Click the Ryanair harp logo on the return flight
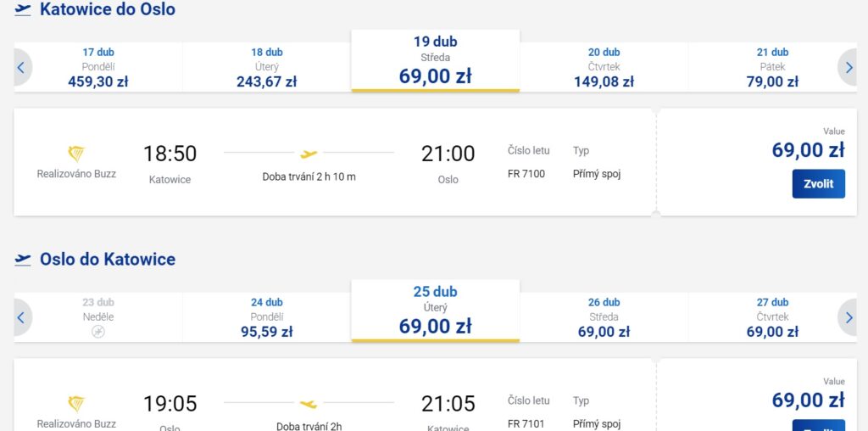The image size is (868, 431). [x=76, y=404]
